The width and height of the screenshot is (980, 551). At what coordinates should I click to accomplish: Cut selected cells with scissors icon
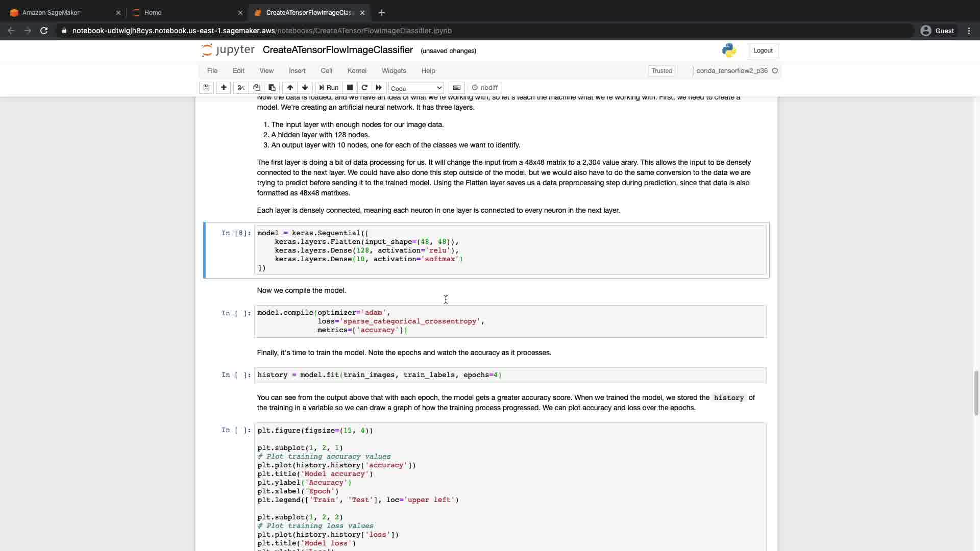(x=241, y=88)
